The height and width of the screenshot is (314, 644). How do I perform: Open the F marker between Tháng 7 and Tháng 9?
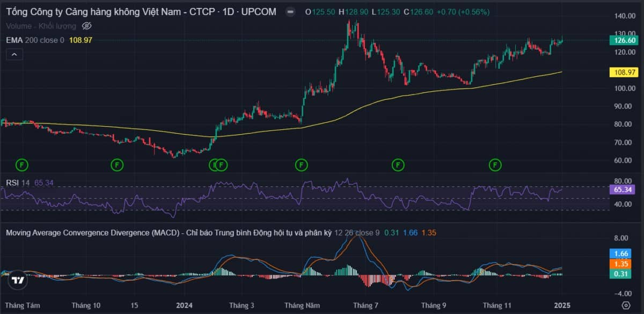pos(398,164)
